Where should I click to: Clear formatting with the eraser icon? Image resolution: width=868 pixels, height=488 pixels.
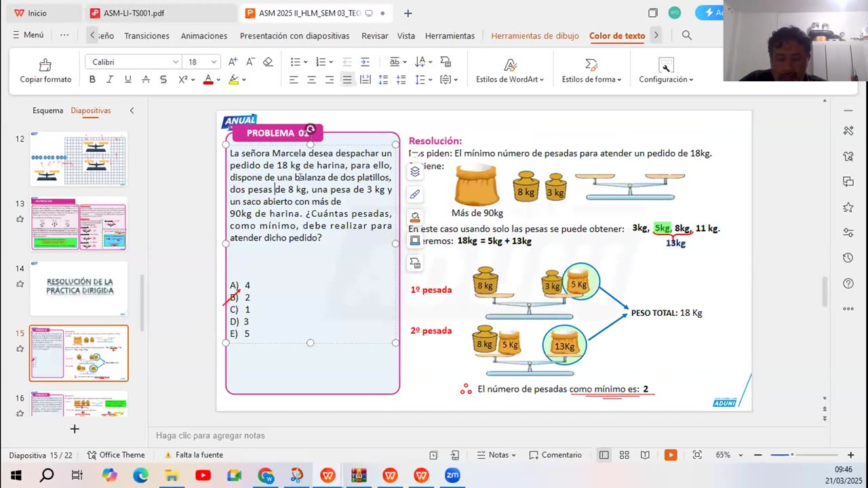coord(268,62)
